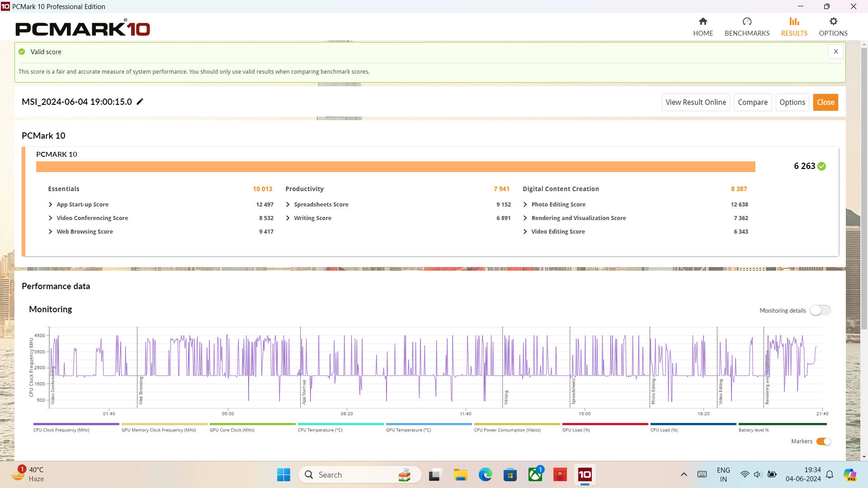Click the Video Editing marker in chart

click(x=721, y=391)
